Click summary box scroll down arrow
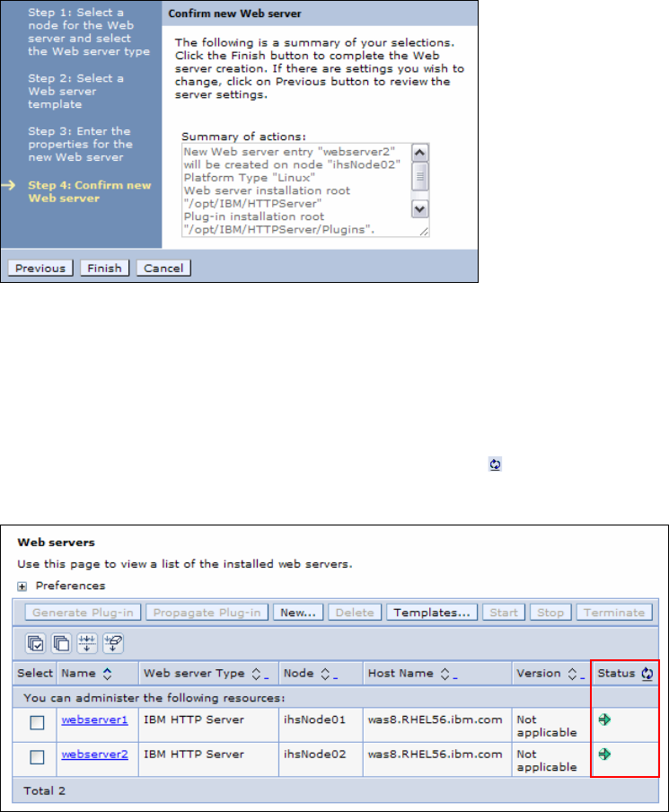Image resolution: width=669 pixels, height=812 pixels. pos(420,209)
